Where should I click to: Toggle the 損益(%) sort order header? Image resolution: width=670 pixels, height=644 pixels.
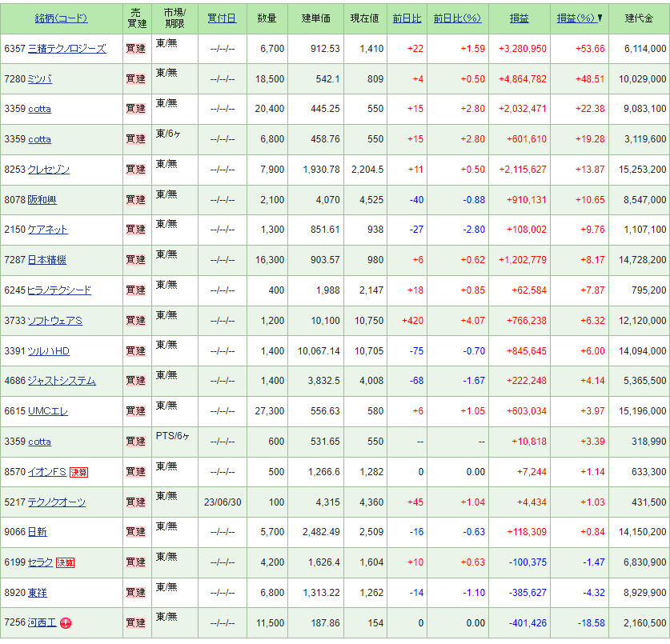(580, 18)
